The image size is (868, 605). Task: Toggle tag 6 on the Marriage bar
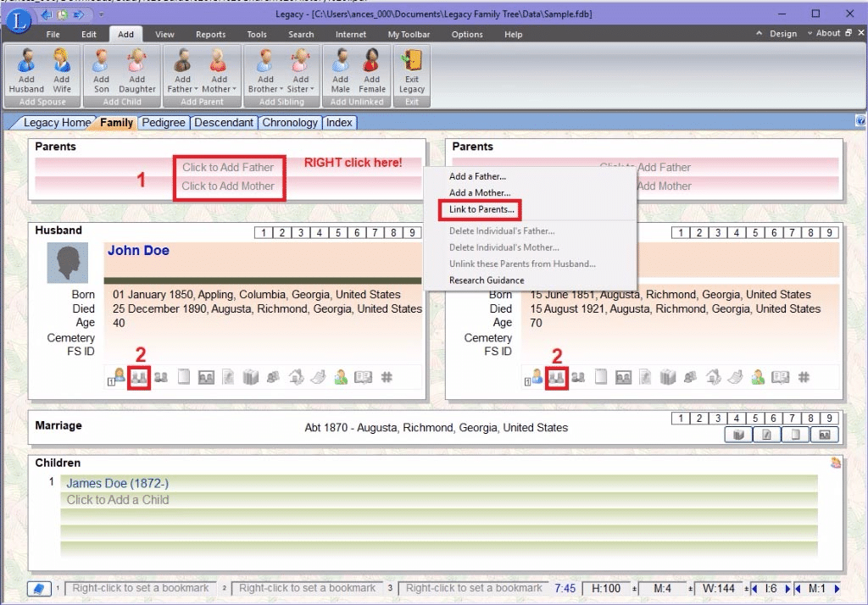click(773, 419)
